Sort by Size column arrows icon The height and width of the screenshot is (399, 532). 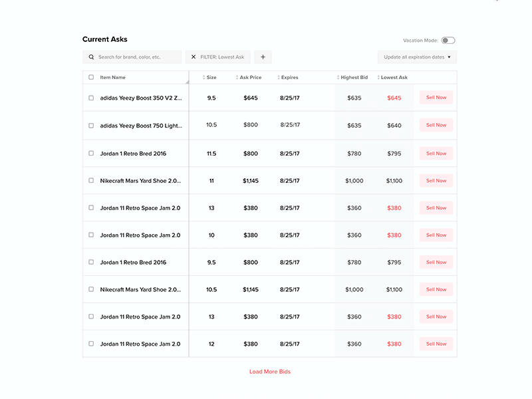coord(204,78)
